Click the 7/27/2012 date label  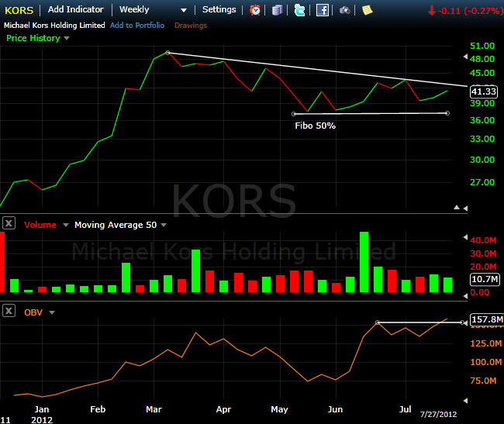tap(438, 415)
